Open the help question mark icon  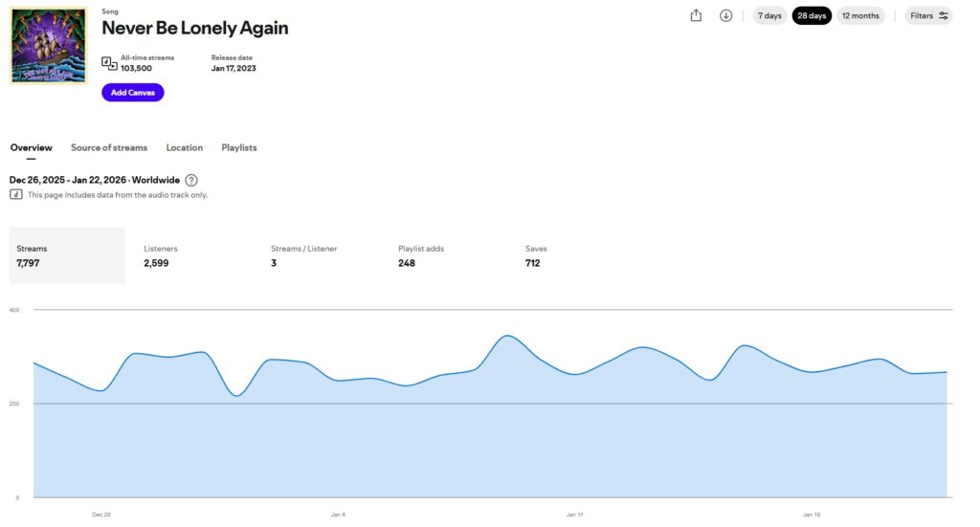click(x=191, y=180)
